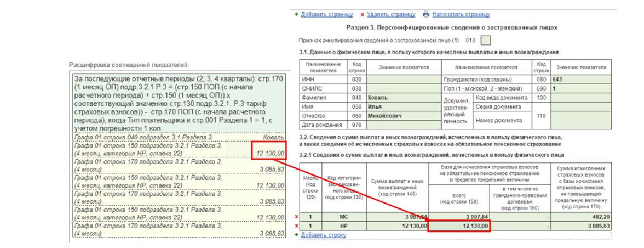Click the green plus beside Добавить строку
Viewport: 644px width, 248px height.
297,235
